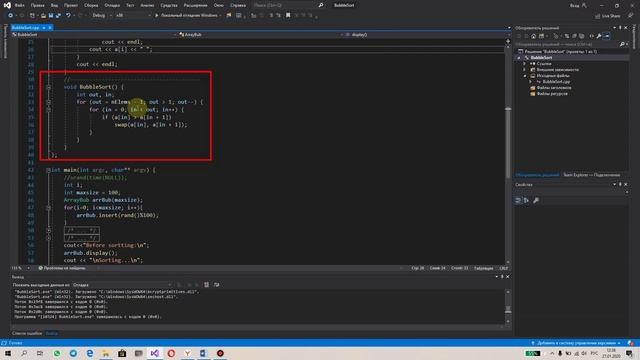Toggle the preview selected items icon in Solution Explorer
640x360 pixels.
[607, 36]
